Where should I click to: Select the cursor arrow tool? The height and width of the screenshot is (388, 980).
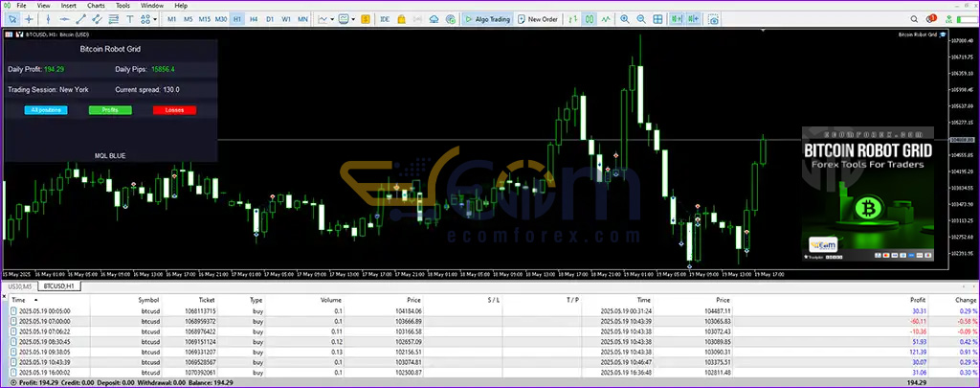tap(12, 19)
